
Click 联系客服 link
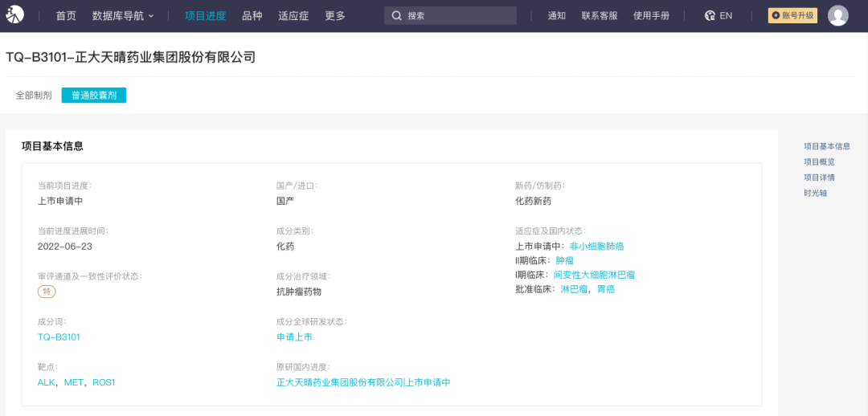[600, 16]
